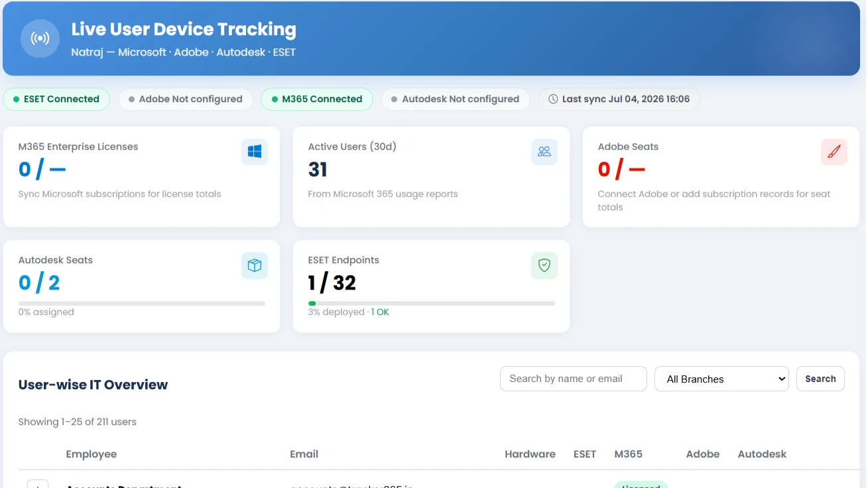Click the live broadcast icon in the header
This screenshot has height=488, width=868.
point(40,38)
